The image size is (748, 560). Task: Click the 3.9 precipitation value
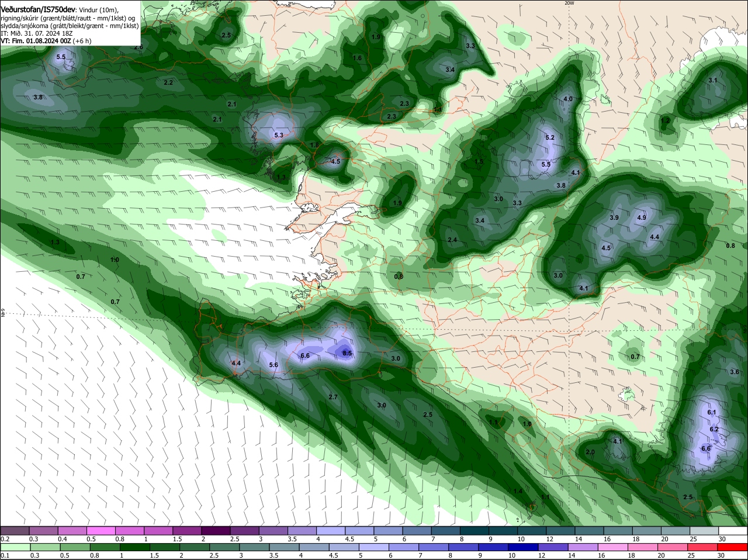(614, 217)
